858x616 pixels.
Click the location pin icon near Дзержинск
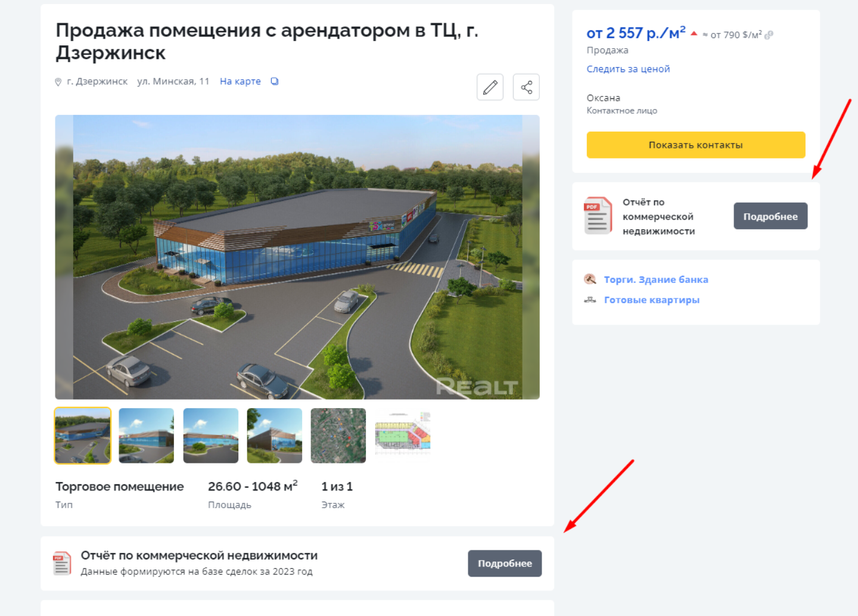tap(58, 82)
